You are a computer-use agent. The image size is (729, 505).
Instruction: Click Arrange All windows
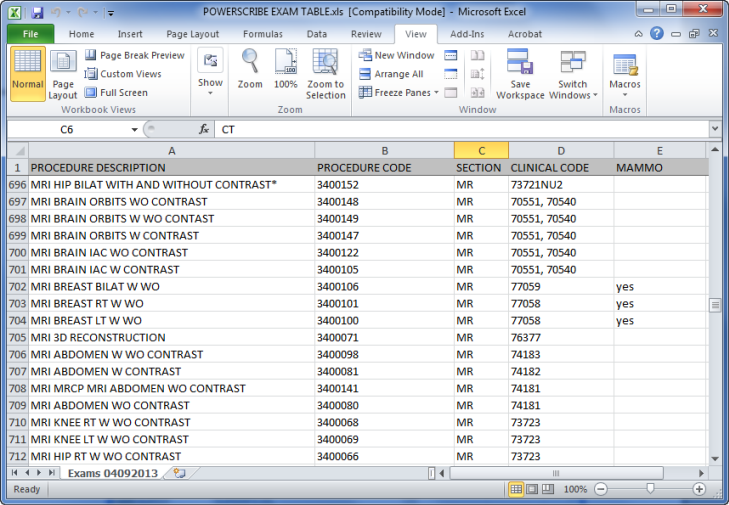(x=391, y=74)
